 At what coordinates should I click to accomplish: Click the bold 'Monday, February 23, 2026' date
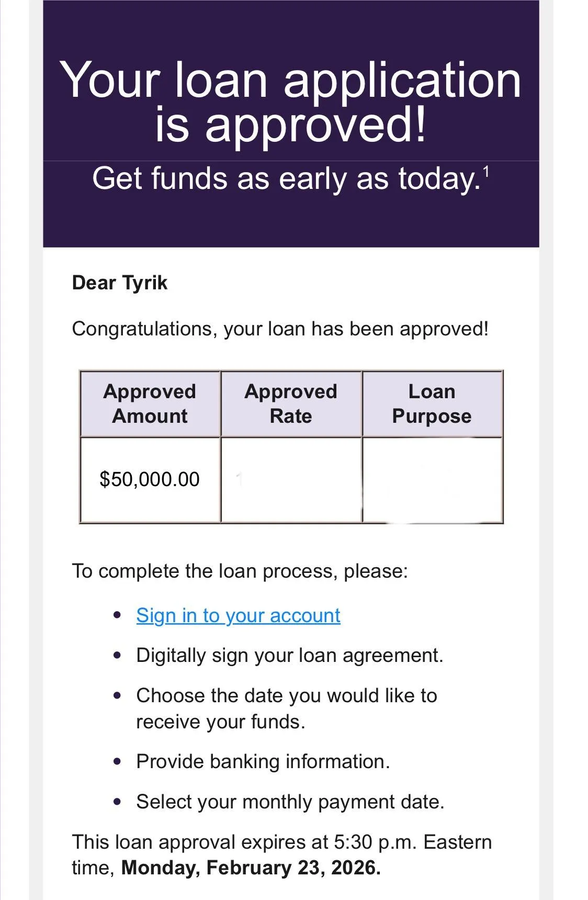(251, 868)
